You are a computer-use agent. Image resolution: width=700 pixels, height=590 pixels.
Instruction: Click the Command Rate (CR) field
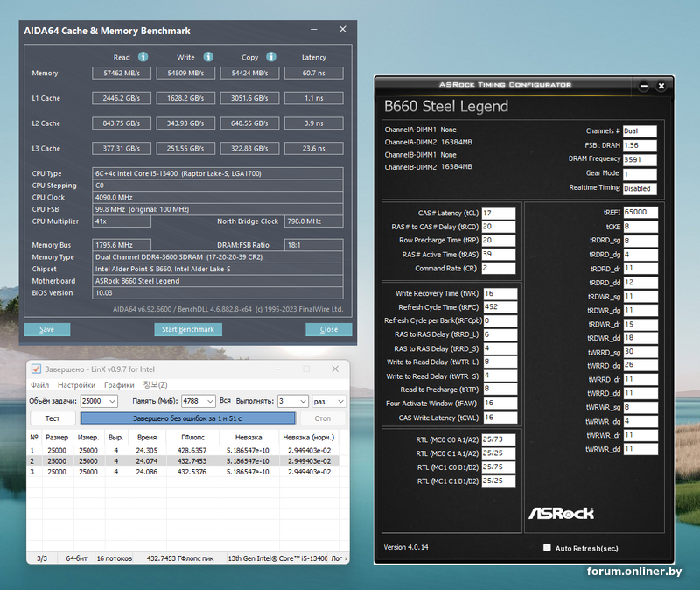point(499,268)
